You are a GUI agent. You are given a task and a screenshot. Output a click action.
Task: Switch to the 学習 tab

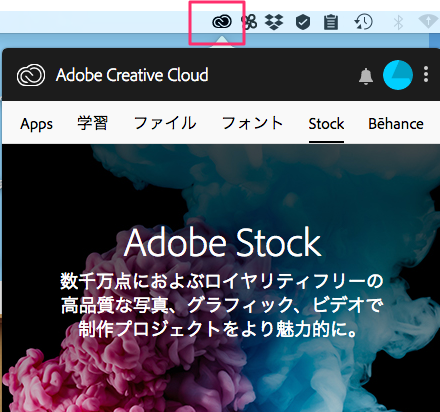93,123
